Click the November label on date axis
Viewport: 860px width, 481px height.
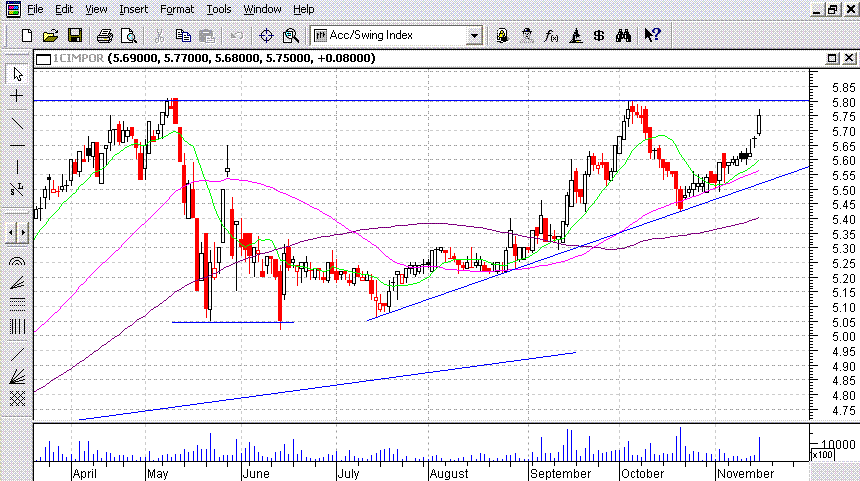click(x=746, y=474)
